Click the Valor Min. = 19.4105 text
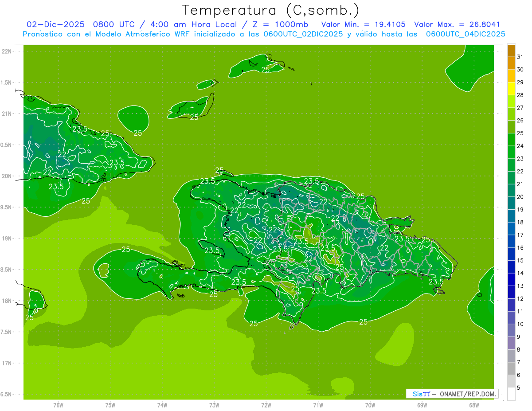The height and width of the screenshot is (411, 532). (x=363, y=24)
